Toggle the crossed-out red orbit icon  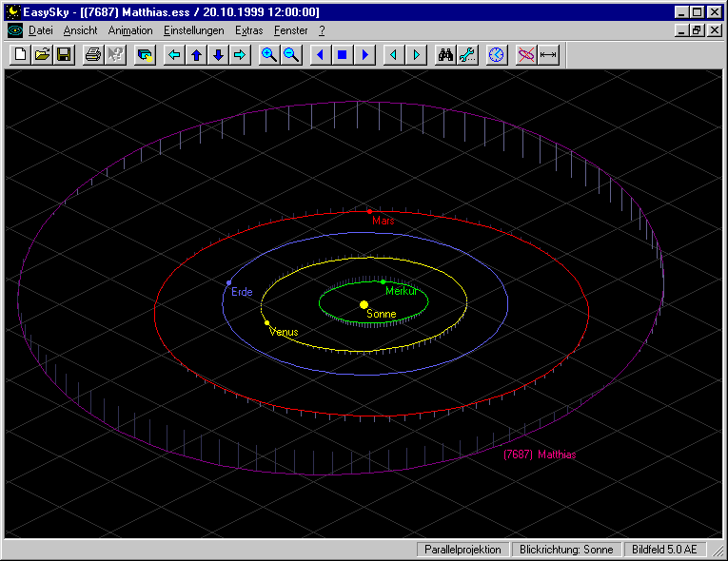(x=526, y=55)
